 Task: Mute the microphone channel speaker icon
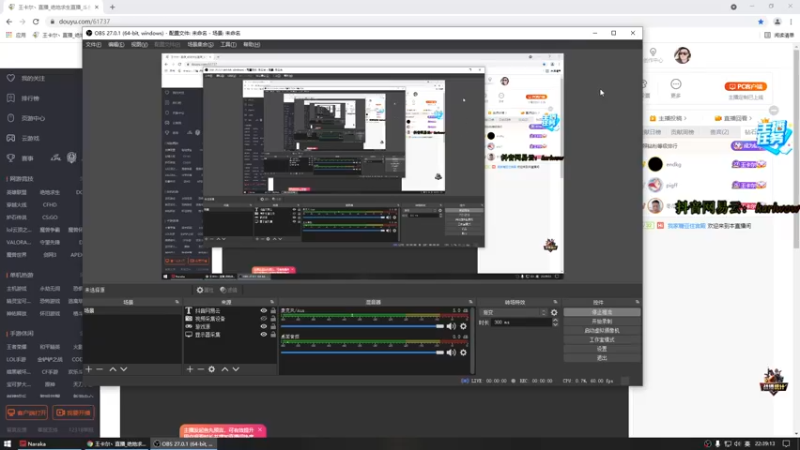pyautogui.click(x=452, y=326)
